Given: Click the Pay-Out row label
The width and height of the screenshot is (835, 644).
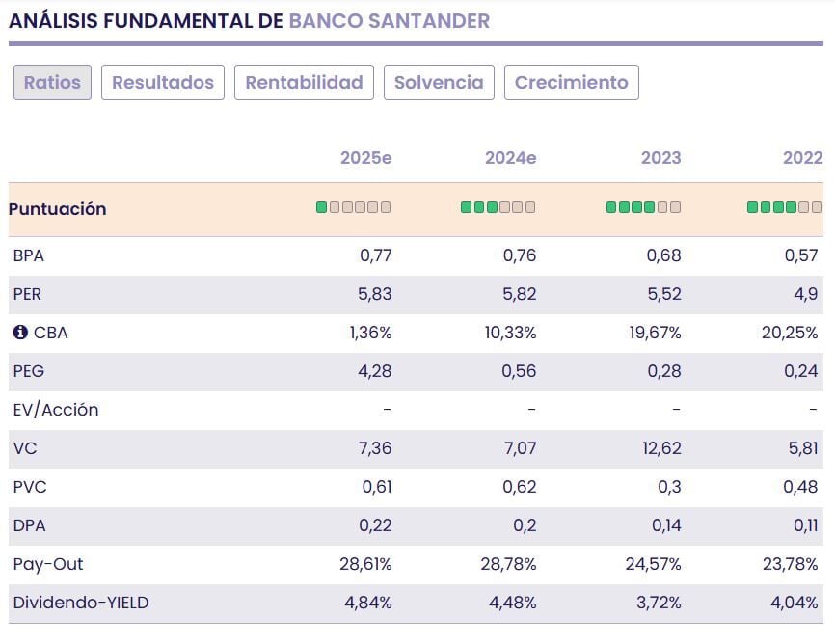Looking at the screenshot, I should tap(48, 565).
